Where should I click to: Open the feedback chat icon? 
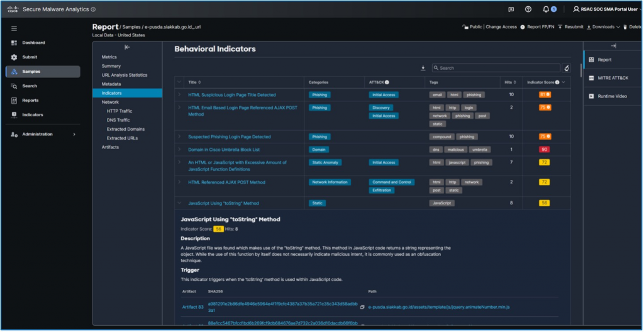click(511, 9)
